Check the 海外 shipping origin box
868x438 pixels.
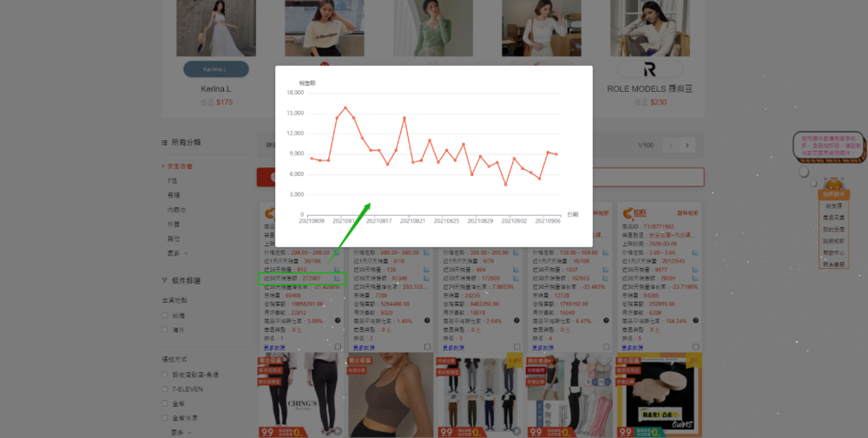click(164, 330)
